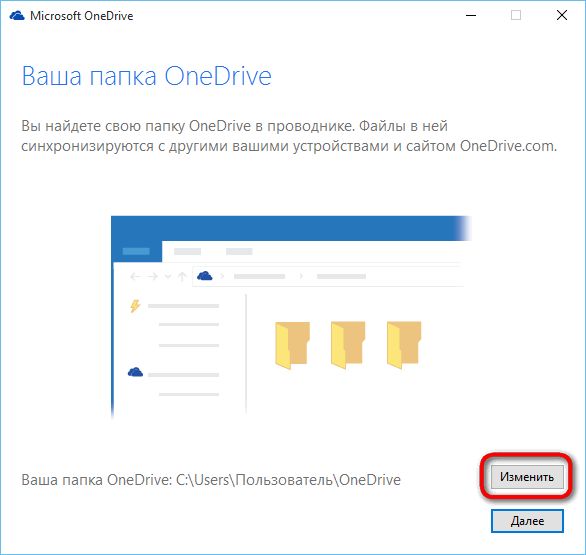This screenshot has height=555, width=586.
Task: Click the 'Microsoft OneDrive' window title text
Action: 81,16
